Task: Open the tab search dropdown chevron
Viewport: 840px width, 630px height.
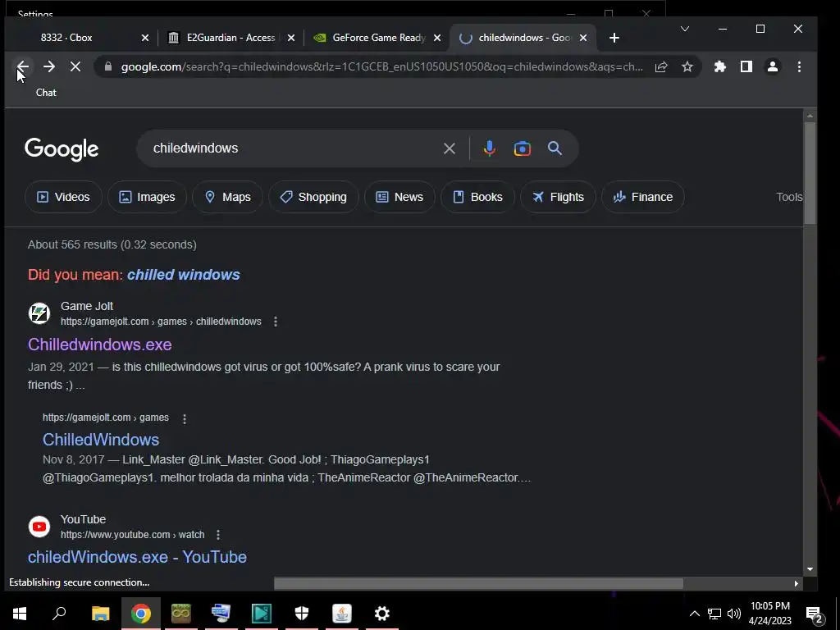Action: [685, 29]
